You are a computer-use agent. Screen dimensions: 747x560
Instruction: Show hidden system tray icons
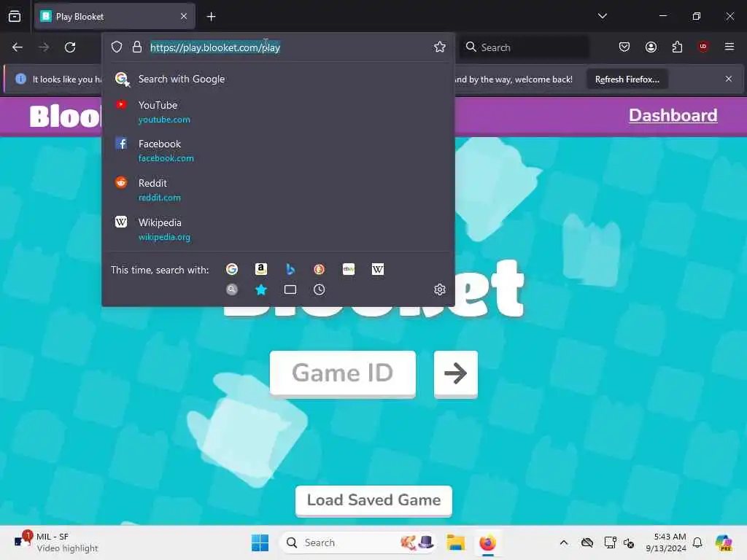[564, 542]
